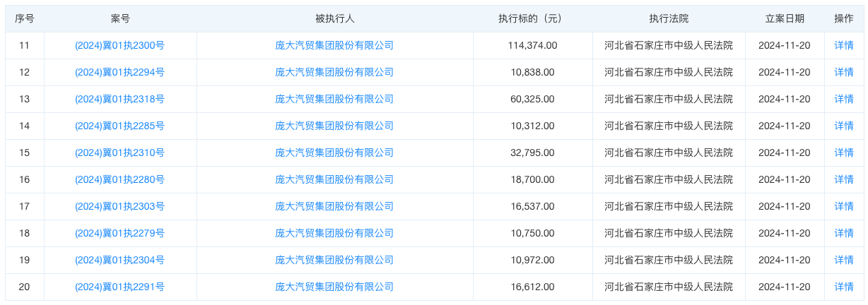Open case link (2024)冀01执2291号
This screenshot has height=305, width=868.
point(119,287)
